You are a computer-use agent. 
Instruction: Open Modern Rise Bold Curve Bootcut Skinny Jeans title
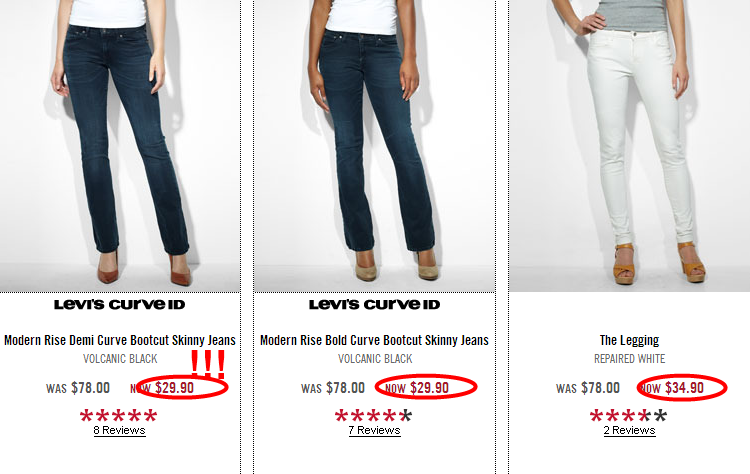coord(375,340)
